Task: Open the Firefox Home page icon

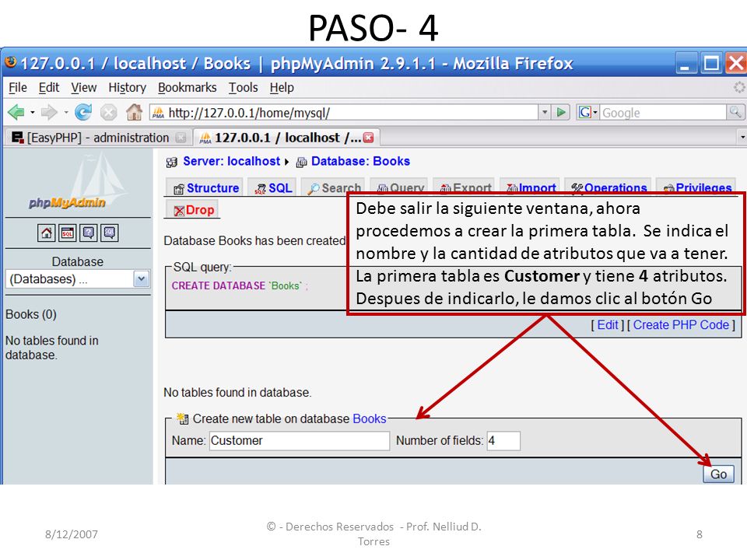Action: pyautogui.click(x=134, y=112)
